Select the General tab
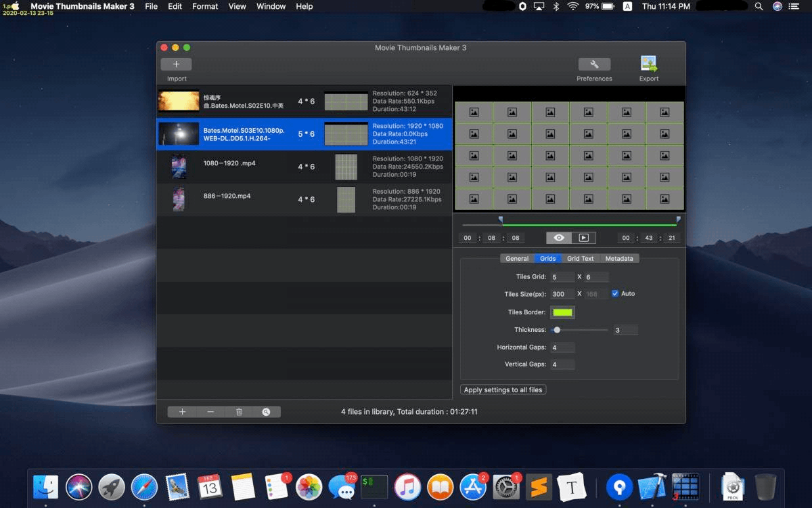The height and width of the screenshot is (508, 812). [517, 259]
